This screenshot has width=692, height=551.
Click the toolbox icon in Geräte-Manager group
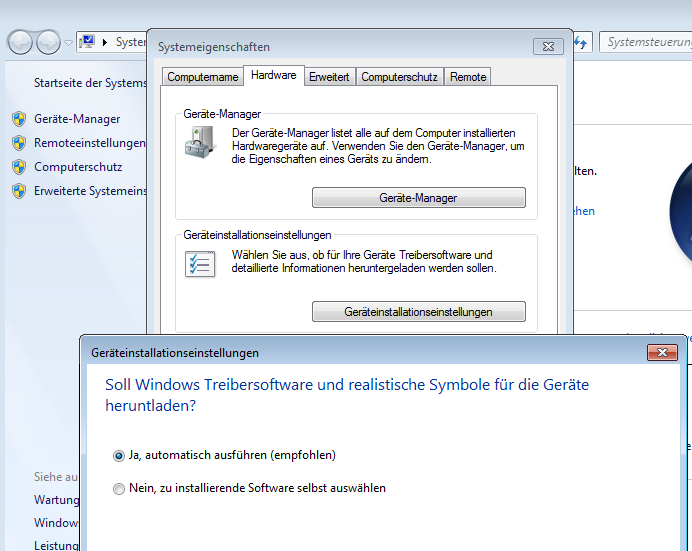point(200,142)
